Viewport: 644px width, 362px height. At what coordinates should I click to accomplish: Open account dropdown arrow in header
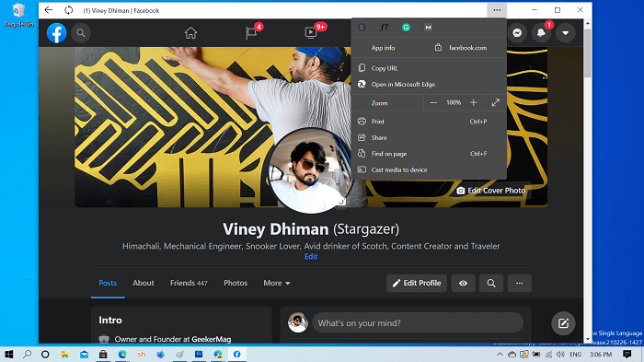(x=566, y=33)
